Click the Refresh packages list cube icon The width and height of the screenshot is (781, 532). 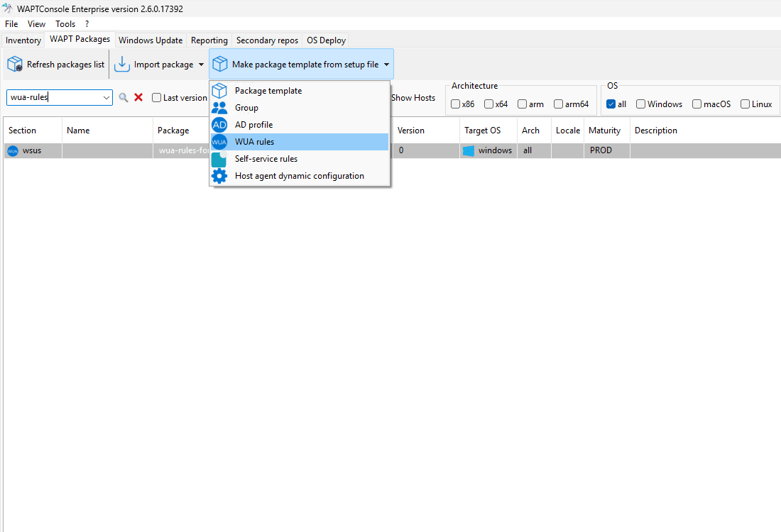15,65
